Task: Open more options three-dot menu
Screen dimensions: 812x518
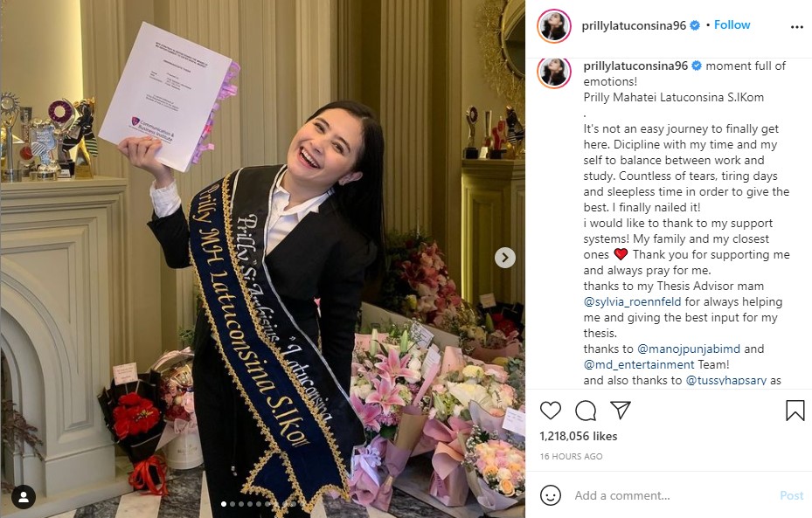Action: pos(797,27)
